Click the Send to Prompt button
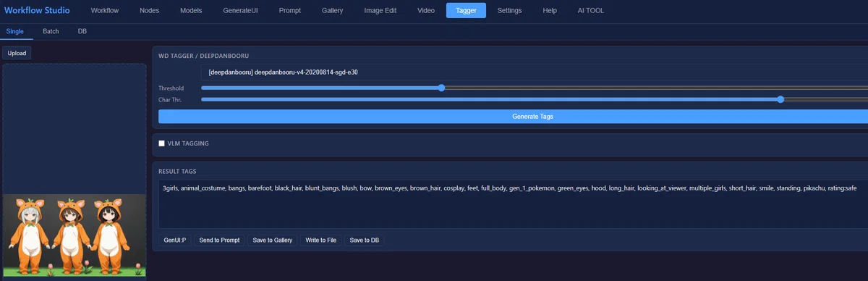The height and width of the screenshot is (281, 868). 219,240
